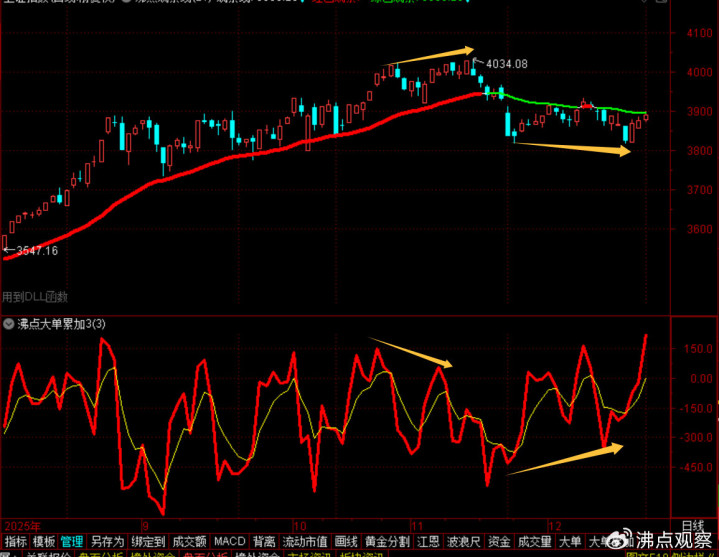The width and height of the screenshot is (719, 557).
Task: Click the 绑定到 button
Action: click(x=148, y=542)
